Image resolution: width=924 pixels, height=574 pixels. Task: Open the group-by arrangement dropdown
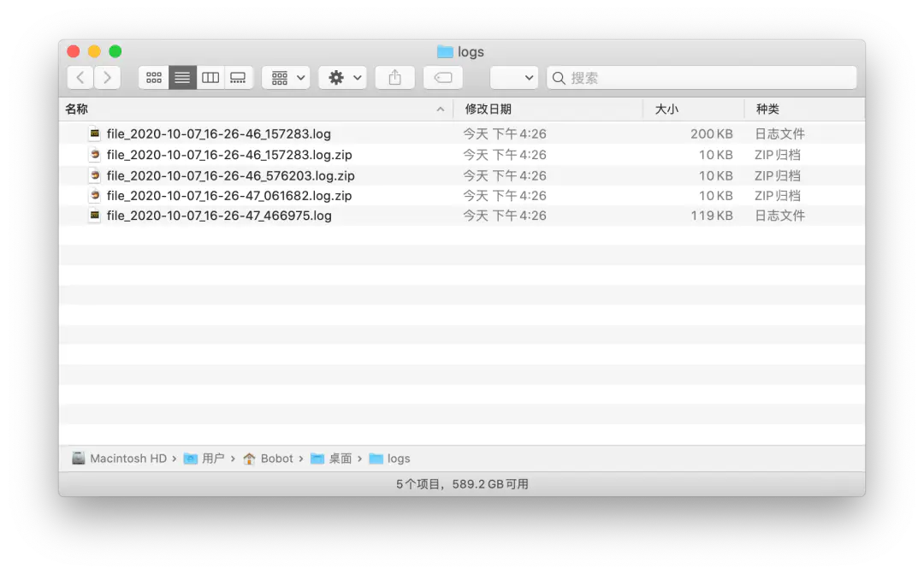coord(286,78)
